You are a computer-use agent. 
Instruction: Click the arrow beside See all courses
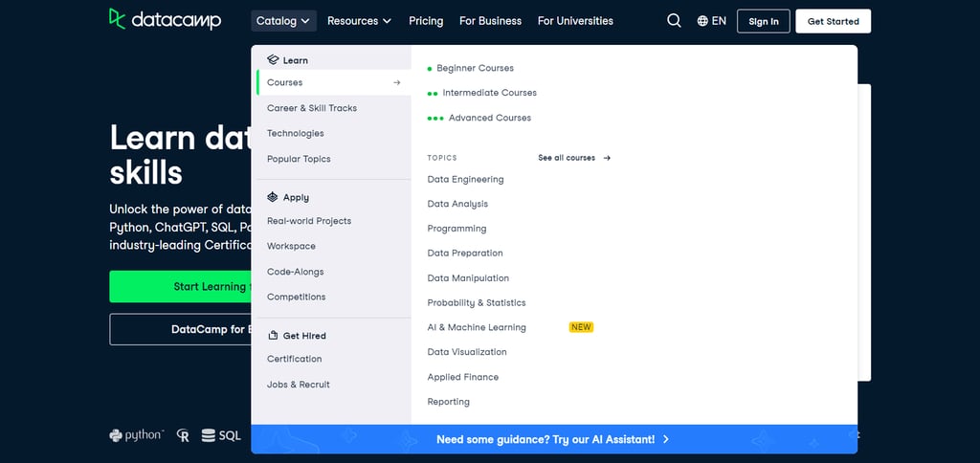click(x=607, y=158)
